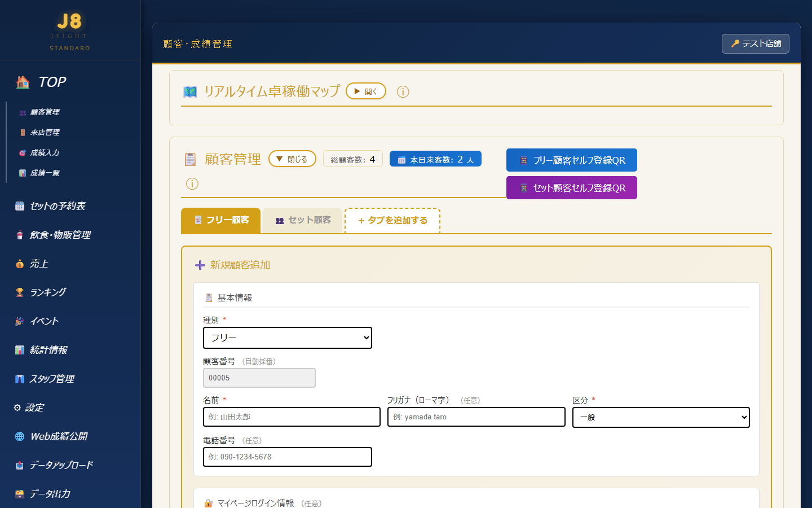This screenshot has height=508, width=812.
Task: Collapse 顧客管理 section with 閉じる button
Action: click(292, 159)
